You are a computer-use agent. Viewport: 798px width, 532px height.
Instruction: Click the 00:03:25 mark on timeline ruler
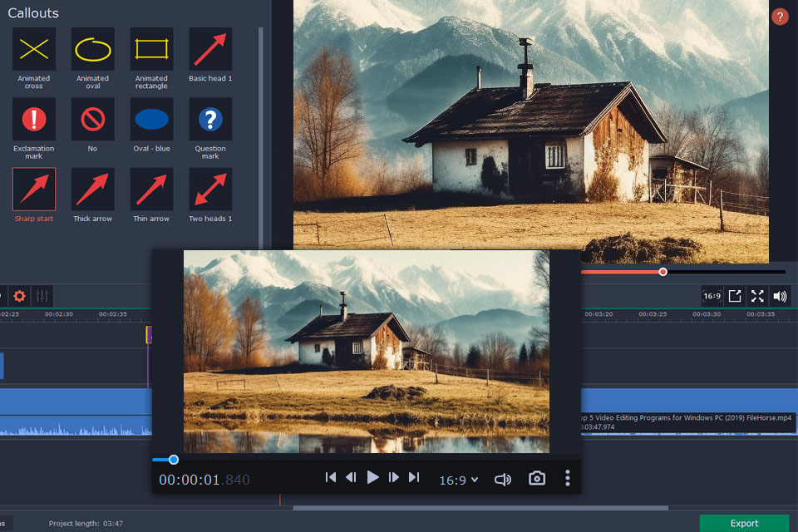(x=653, y=314)
